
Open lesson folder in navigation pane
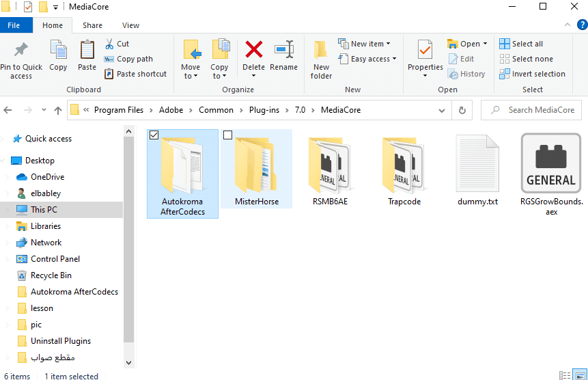point(42,308)
